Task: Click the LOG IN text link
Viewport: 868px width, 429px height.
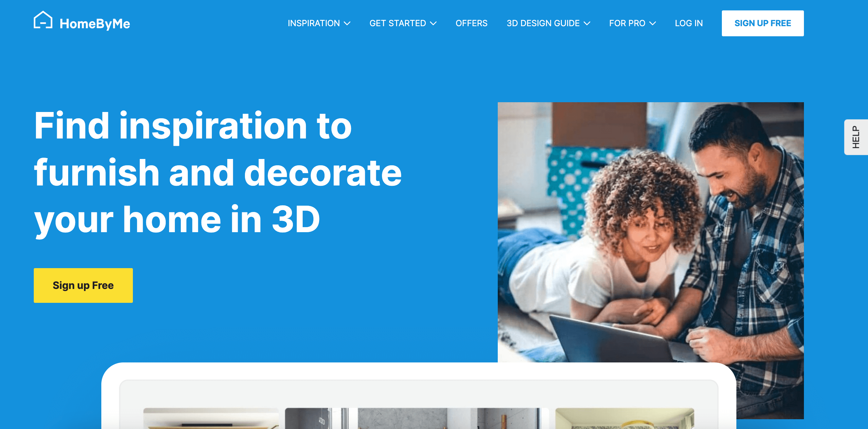Action: click(x=689, y=23)
